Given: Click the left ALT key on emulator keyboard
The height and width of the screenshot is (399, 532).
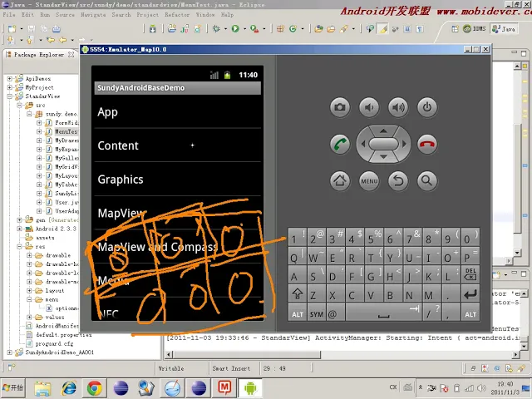Looking at the screenshot, I should tap(298, 313).
